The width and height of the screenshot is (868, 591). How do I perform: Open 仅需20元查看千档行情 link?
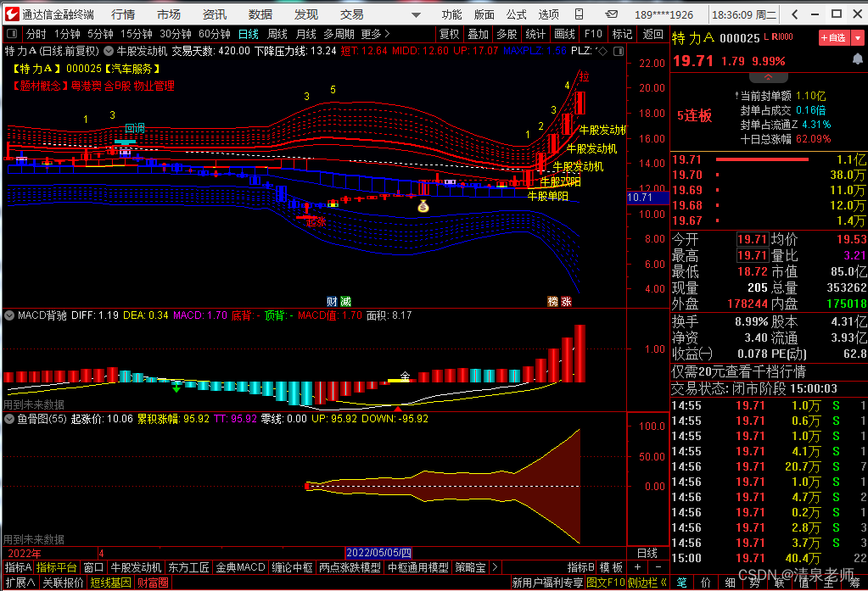click(x=738, y=371)
